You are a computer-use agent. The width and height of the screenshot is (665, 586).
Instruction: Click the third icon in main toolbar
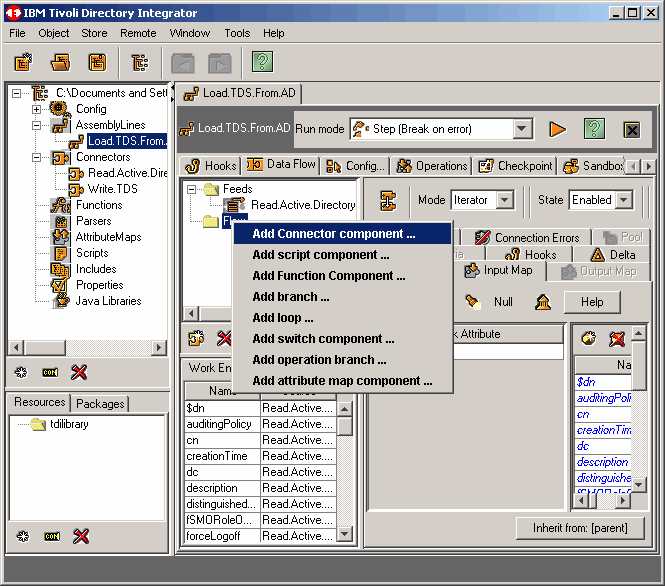pyautogui.click(x=97, y=62)
